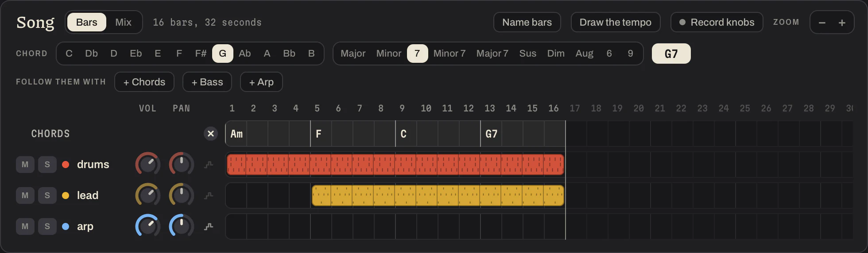868x253 pixels.
Task: Select the C chord block
Action: 438,134
